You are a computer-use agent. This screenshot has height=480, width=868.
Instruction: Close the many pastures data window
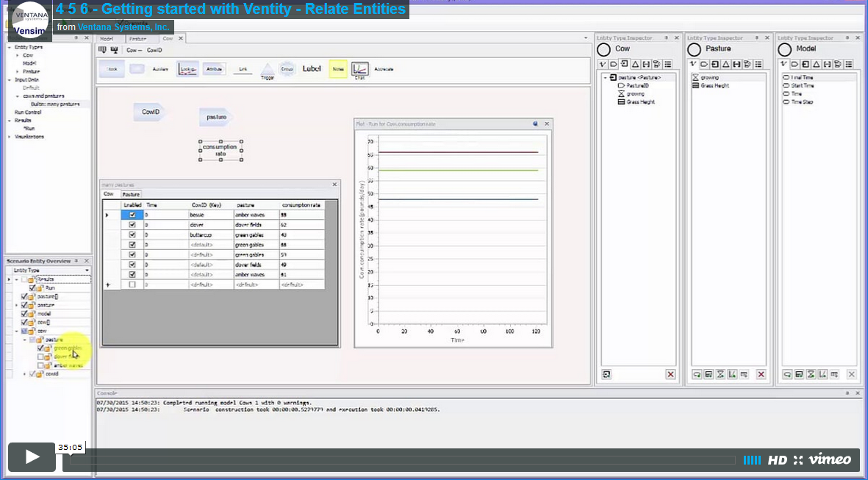pos(334,185)
